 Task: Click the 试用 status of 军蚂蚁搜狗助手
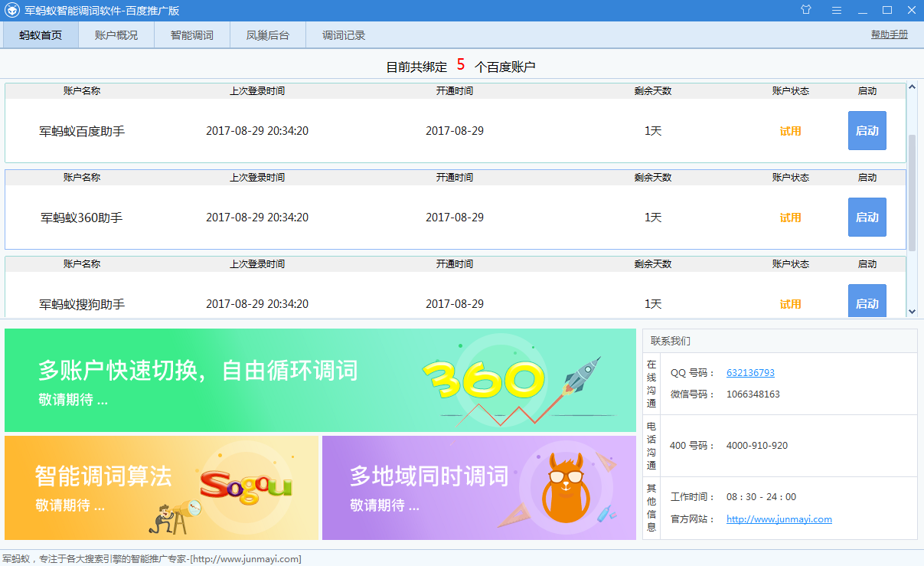[x=791, y=304]
